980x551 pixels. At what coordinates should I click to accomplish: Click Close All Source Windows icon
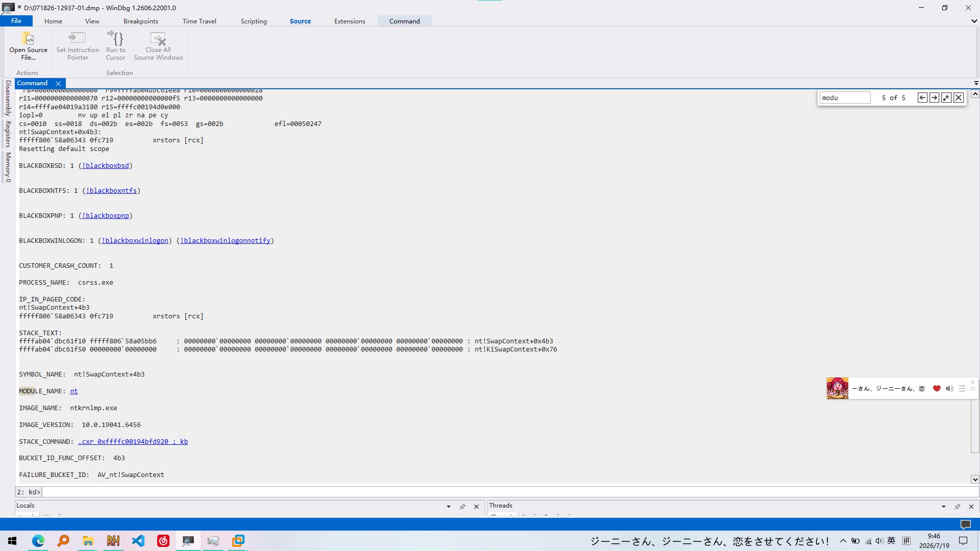158,39
